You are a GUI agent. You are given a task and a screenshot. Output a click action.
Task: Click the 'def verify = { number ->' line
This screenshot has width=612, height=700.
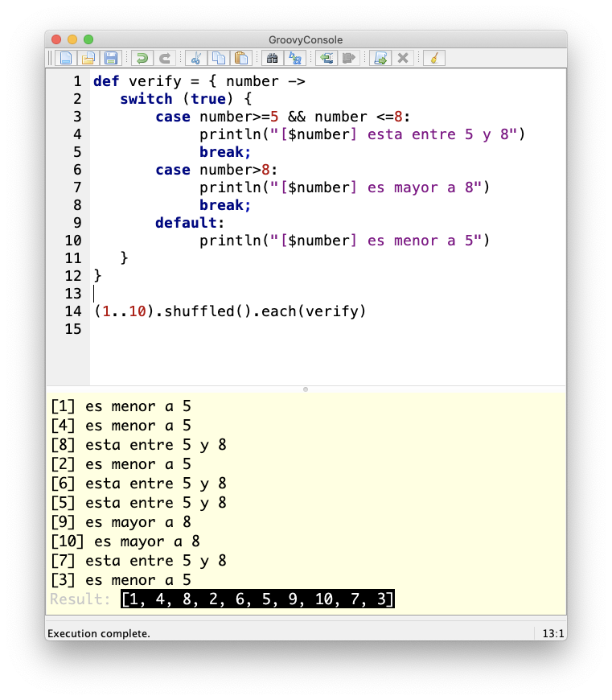[x=199, y=81]
